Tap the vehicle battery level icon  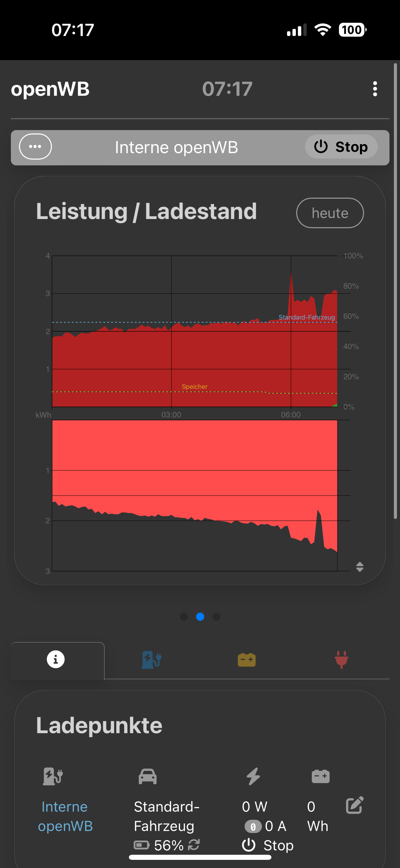click(x=141, y=845)
